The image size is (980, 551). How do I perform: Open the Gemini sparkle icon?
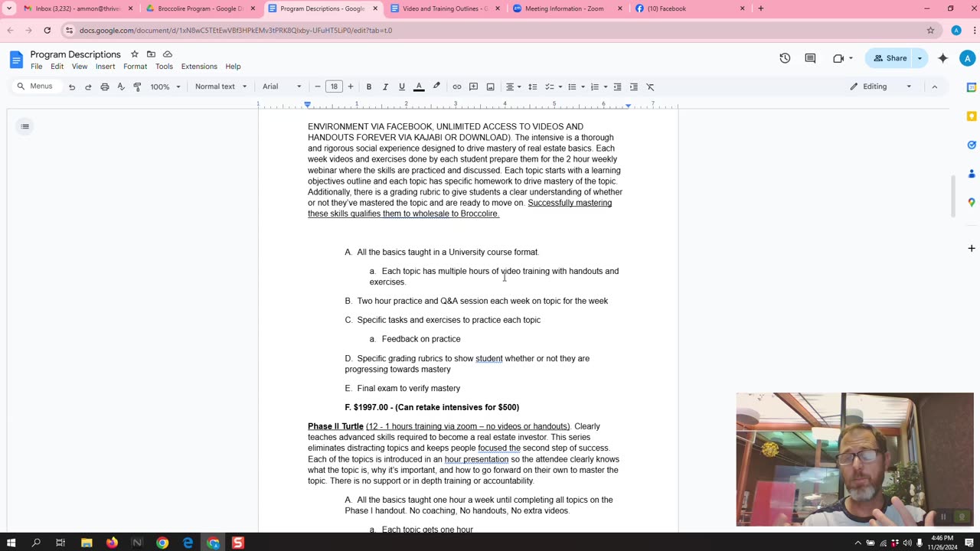(x=943, y=58)
